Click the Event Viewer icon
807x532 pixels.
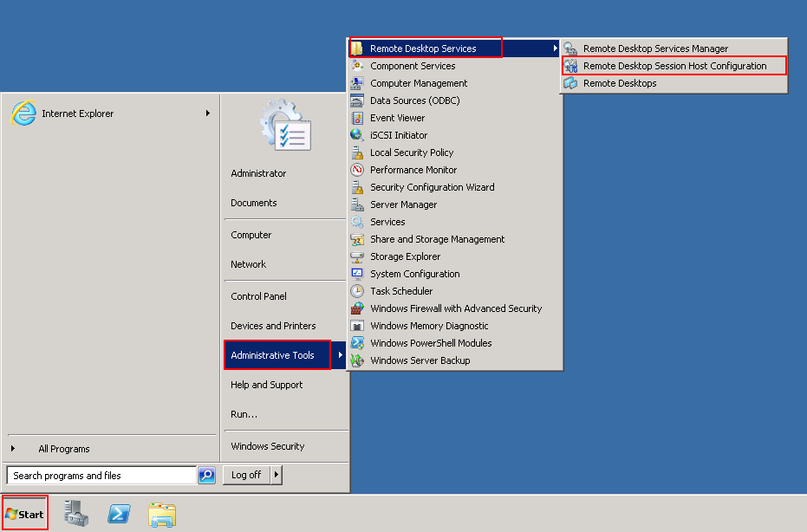357,118
